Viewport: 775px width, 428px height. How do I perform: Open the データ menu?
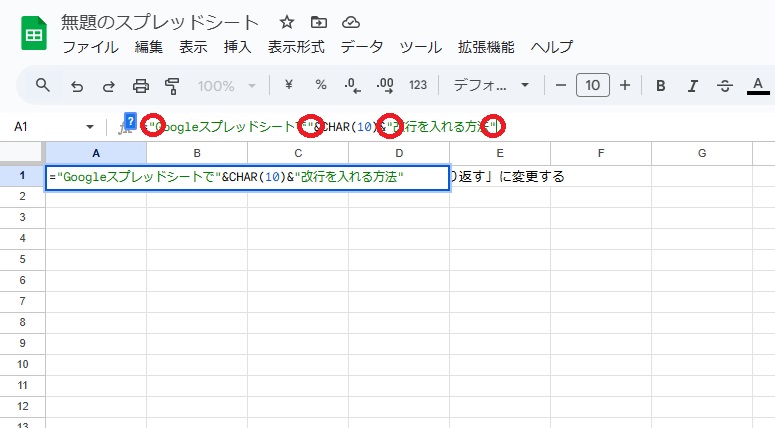pos(362,47)
